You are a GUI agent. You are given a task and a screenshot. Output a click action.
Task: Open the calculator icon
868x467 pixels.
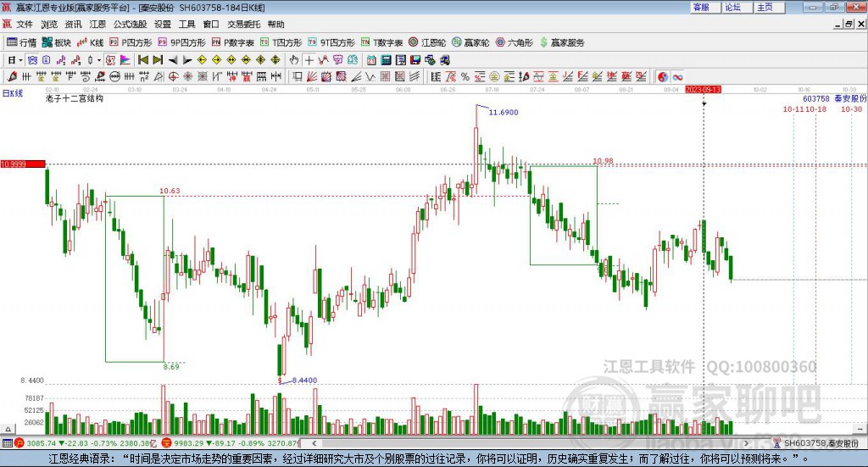click(x=386, y=60)
